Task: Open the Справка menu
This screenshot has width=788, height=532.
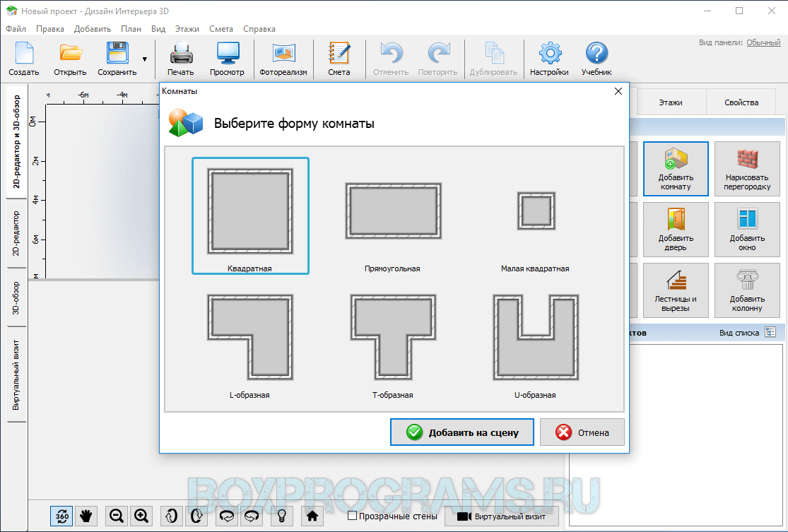Action: click(259, 29)
